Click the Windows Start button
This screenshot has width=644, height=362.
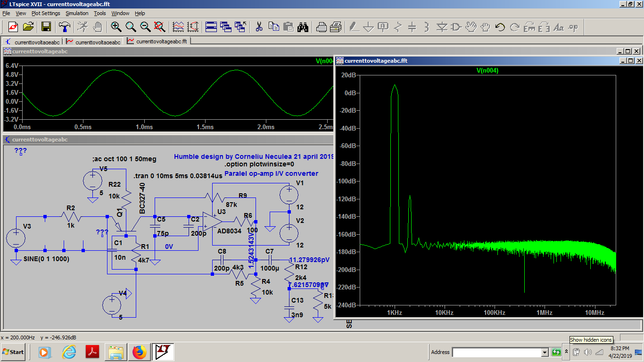[x=13, y=352]
